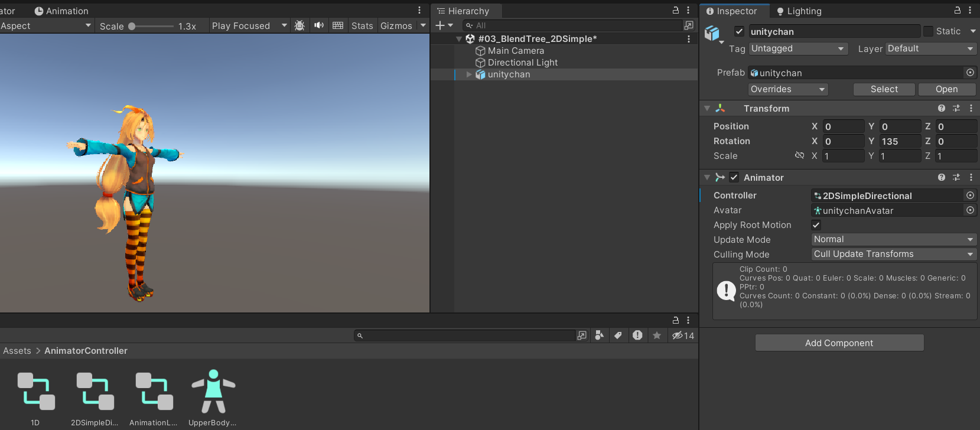The image size is (980, 430).
Task: Click the GameObject cube icon in Inspector
Action: coord(712,33)
